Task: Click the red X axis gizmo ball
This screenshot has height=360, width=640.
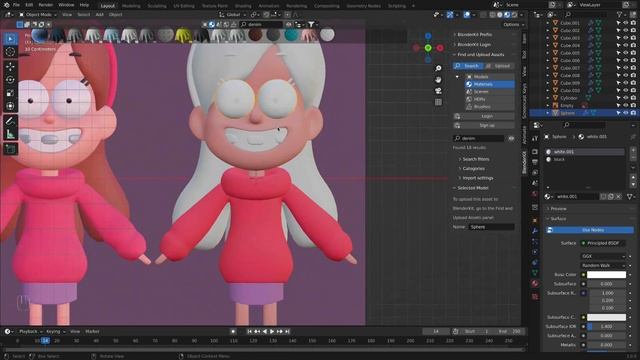Action: pyautogui.click(x=440, y=48)
